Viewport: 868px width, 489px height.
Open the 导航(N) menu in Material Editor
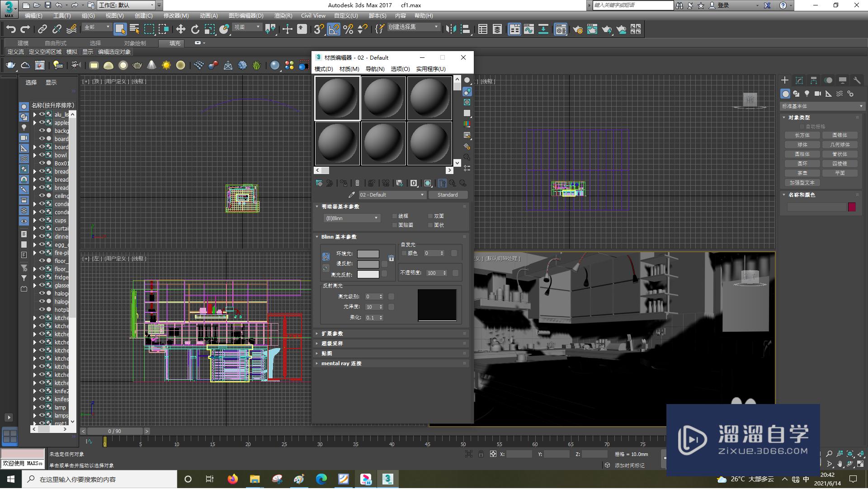[x=375, y=69]
